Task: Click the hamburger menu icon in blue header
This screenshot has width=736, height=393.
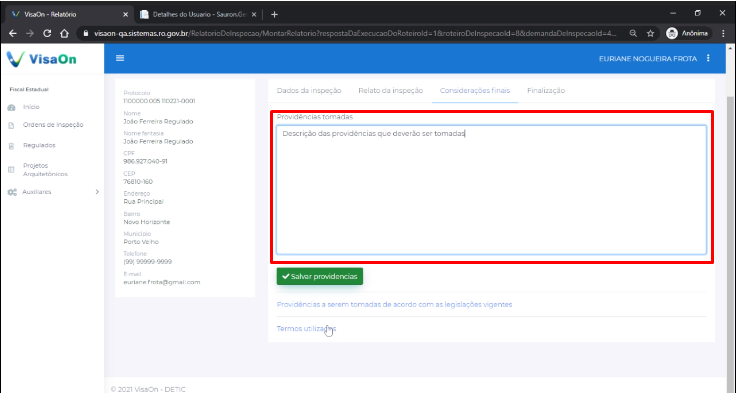Action: click(x=120, y=58)
